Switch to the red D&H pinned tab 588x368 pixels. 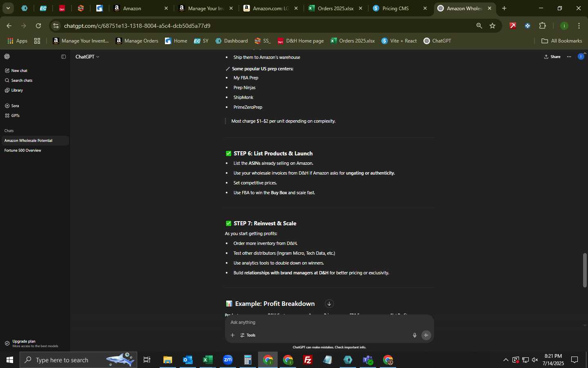coord(62,8)
